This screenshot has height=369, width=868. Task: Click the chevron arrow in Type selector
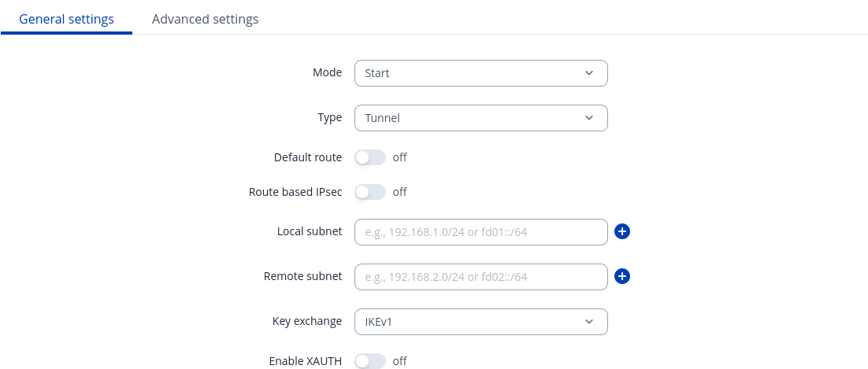[x=589, y=118]
